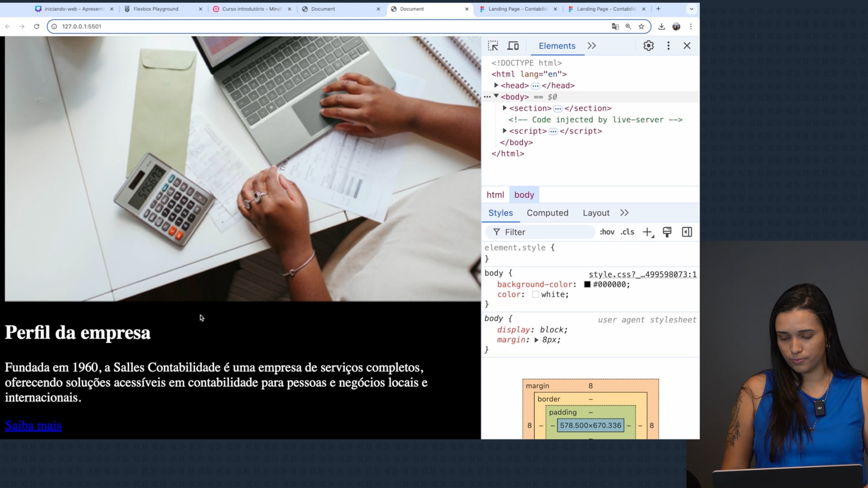
Task: Open DevTools settings gear
Action: 648,46
